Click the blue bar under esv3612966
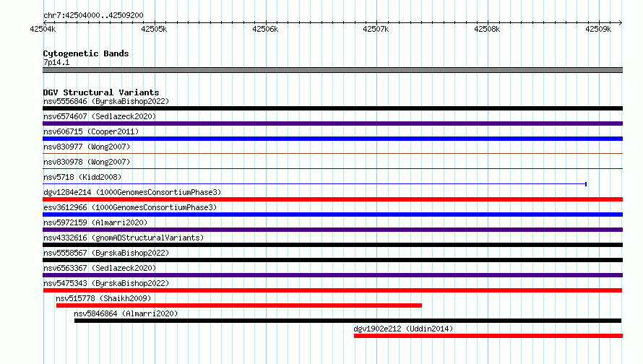 coord(332,214)
